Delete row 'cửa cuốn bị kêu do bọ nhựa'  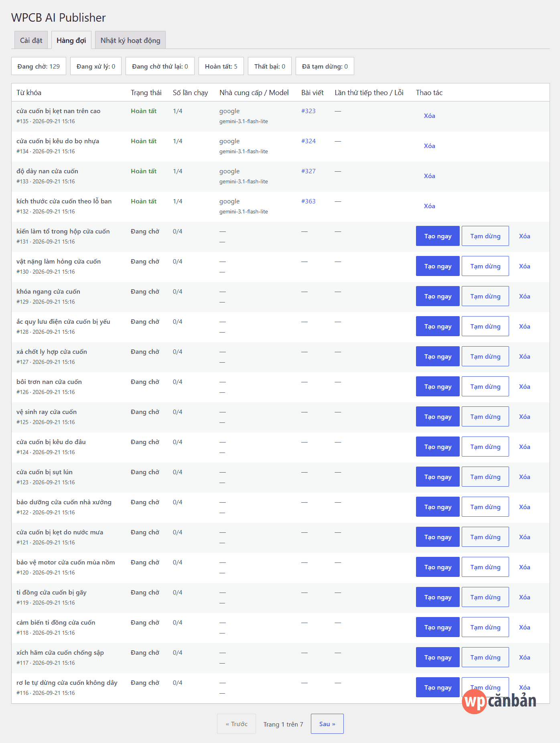[x=430, y=146]
